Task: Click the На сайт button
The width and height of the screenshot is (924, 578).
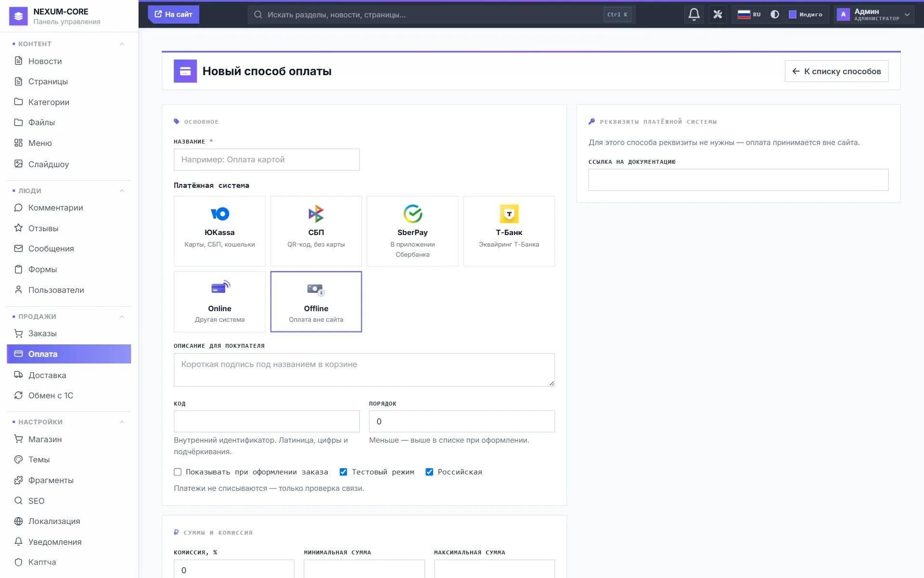Action: tap(173, 14)
